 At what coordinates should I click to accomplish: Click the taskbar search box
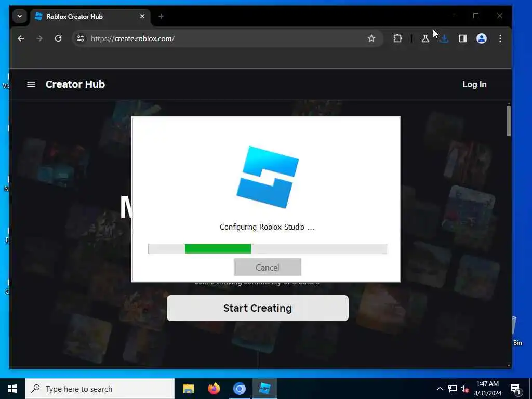click(x=100, y=389)
